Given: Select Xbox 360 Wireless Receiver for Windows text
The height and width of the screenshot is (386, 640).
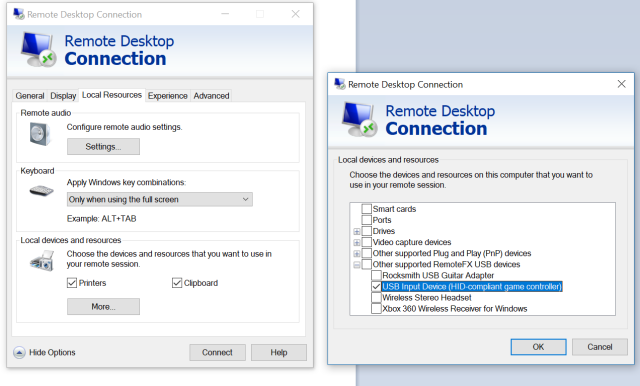Looking at the screenshot, I should click(455, 308).
